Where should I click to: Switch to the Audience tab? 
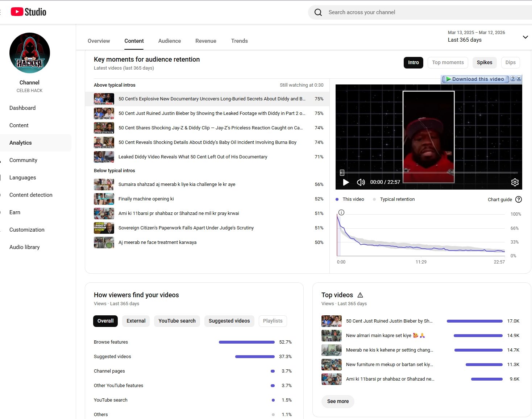(x=169, y=41)
